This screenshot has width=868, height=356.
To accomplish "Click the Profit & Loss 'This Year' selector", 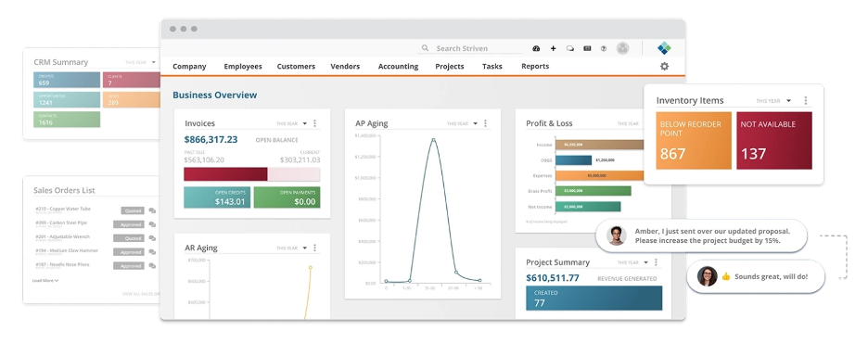I will click(628, 123).
